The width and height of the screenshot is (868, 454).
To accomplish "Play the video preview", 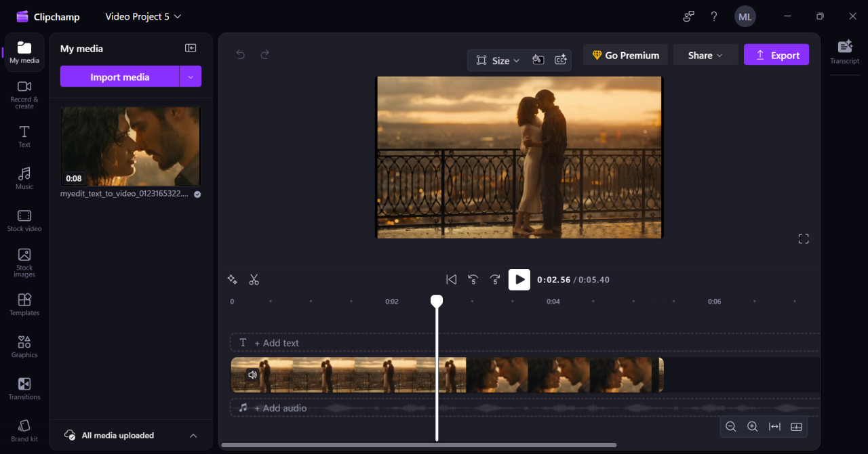I will click(519, 279).
